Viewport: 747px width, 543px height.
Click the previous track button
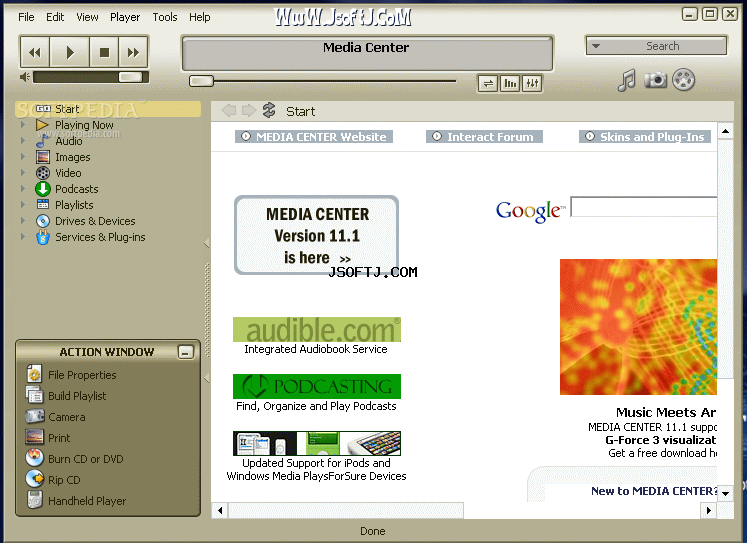click(35, 52)
